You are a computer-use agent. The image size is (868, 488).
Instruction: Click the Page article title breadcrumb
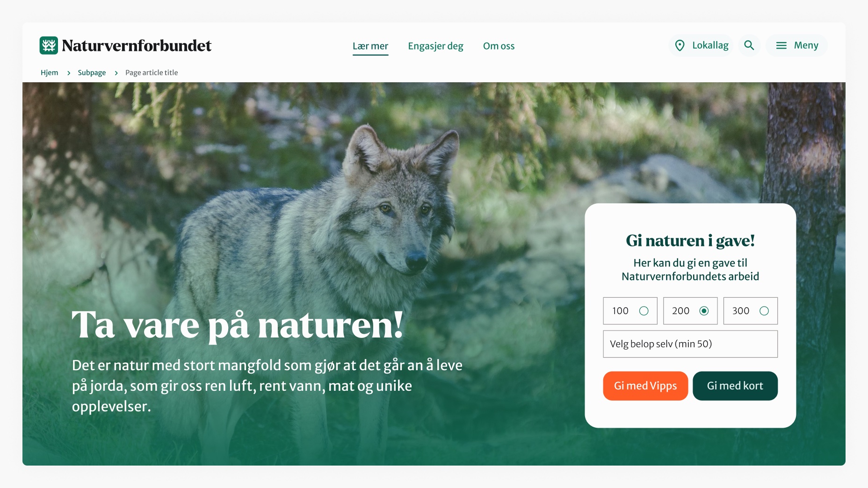152,72
